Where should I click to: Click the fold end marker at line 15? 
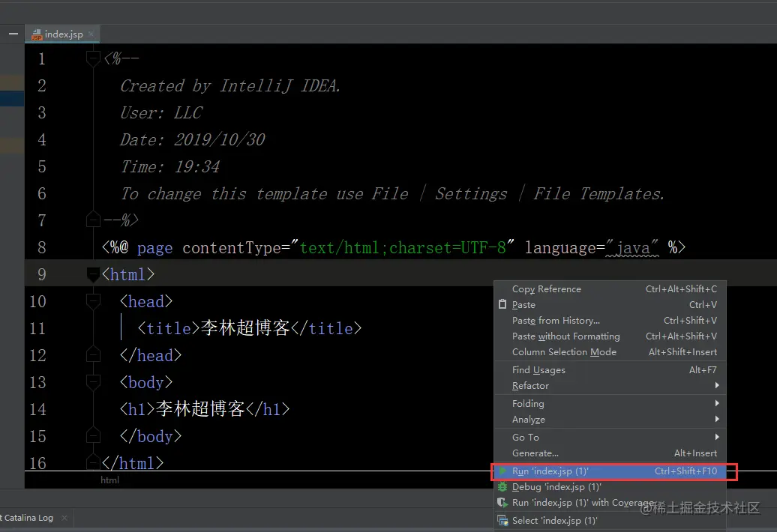point(93,435)
